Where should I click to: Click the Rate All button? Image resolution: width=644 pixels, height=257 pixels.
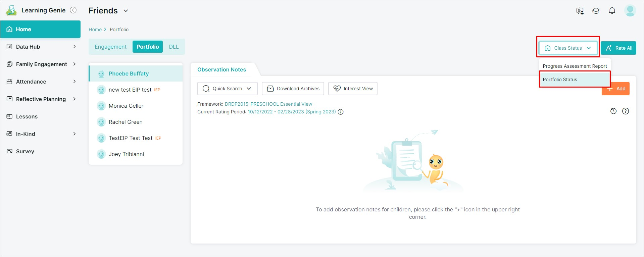[x=618, y=48]
